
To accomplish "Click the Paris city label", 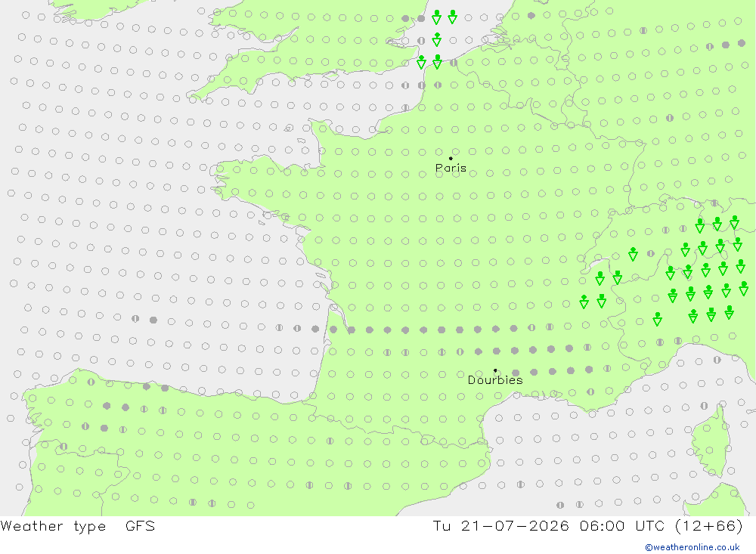I will click(451, 168).
